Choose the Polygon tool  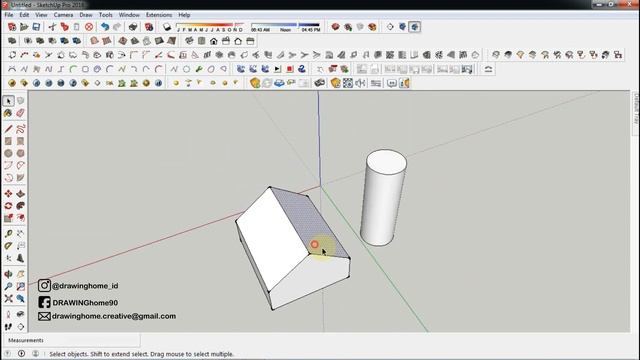(20, 153)
